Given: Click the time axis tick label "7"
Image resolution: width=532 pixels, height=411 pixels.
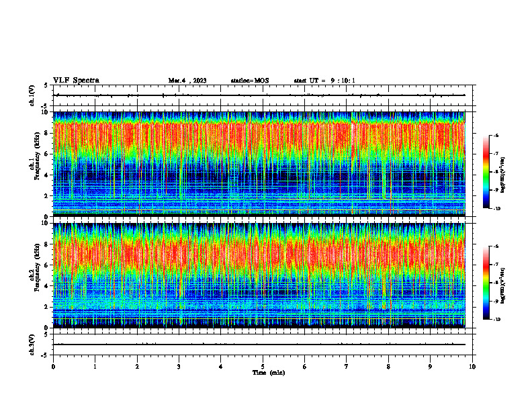Looking at the screenshot, I should point(347,367).
